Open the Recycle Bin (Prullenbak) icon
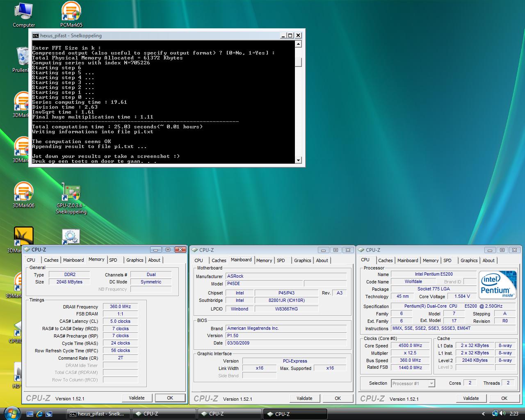 [21, 59]
